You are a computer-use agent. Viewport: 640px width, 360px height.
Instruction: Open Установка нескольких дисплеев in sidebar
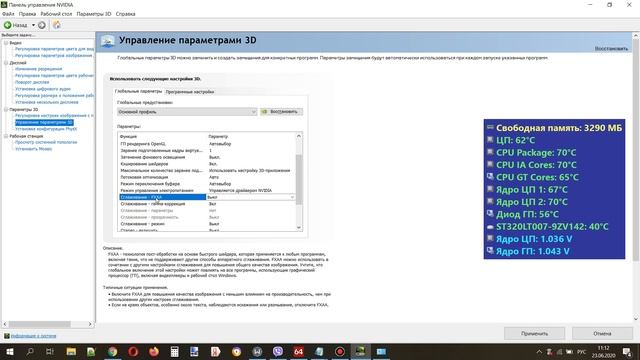47,102
